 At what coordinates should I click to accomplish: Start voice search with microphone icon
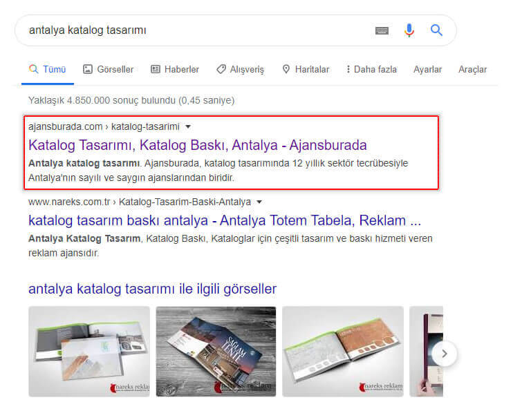409,30
